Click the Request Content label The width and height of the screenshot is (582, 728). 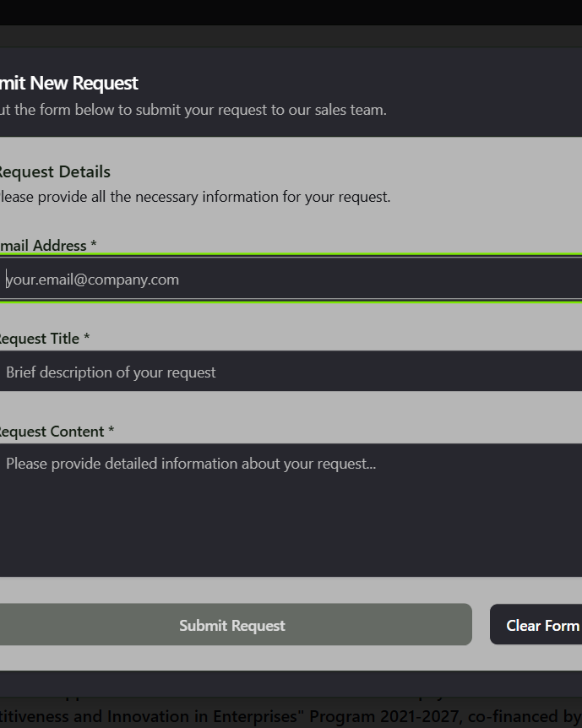coord(51,432)
